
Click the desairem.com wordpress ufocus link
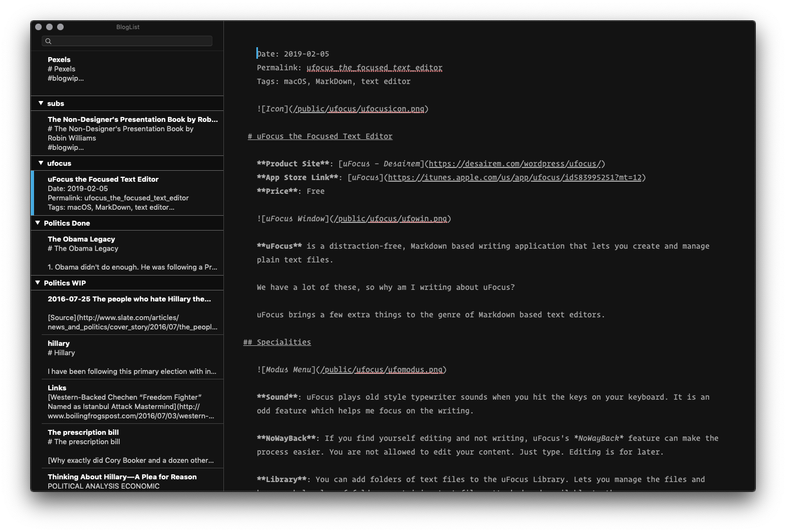515,164
